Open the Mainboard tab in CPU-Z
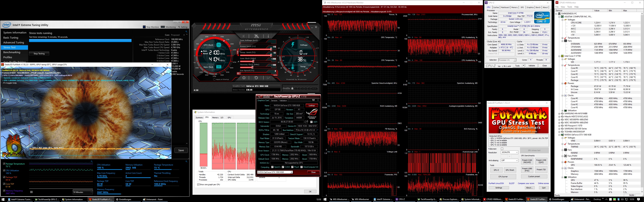The image size is (644, 202). [x=505, y=7]
